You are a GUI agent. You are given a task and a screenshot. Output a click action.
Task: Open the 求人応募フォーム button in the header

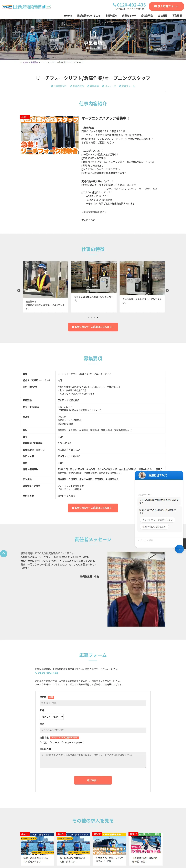coord(166,6)
